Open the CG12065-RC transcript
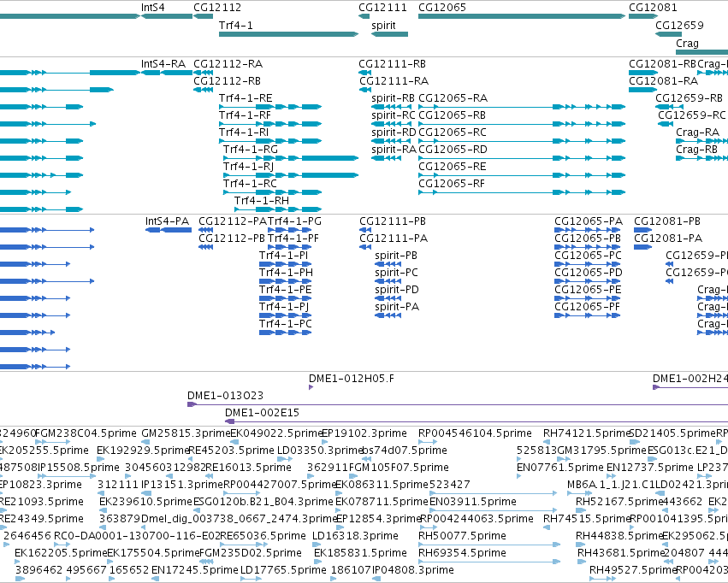This screenshot has width=728, height=583. pyautogui.click(x=522, y=141)
